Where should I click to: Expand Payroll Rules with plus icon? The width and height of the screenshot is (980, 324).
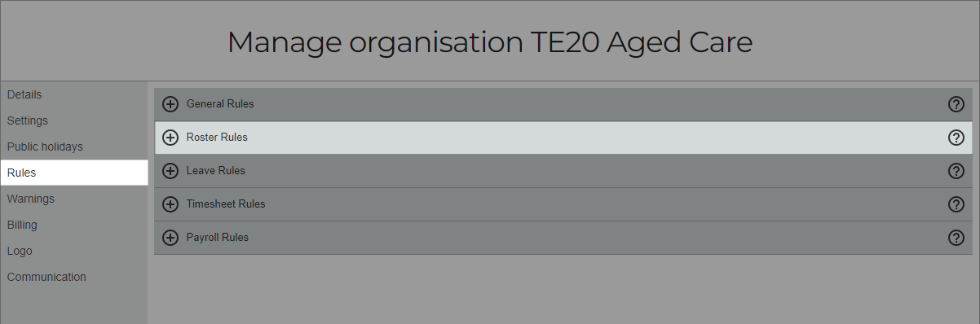pos(170,238)
